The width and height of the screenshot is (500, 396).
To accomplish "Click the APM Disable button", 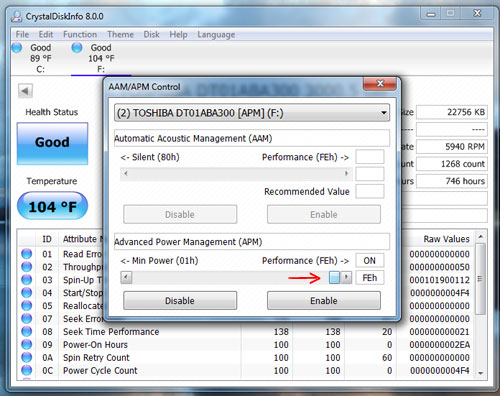I will [x=180, y=301].
